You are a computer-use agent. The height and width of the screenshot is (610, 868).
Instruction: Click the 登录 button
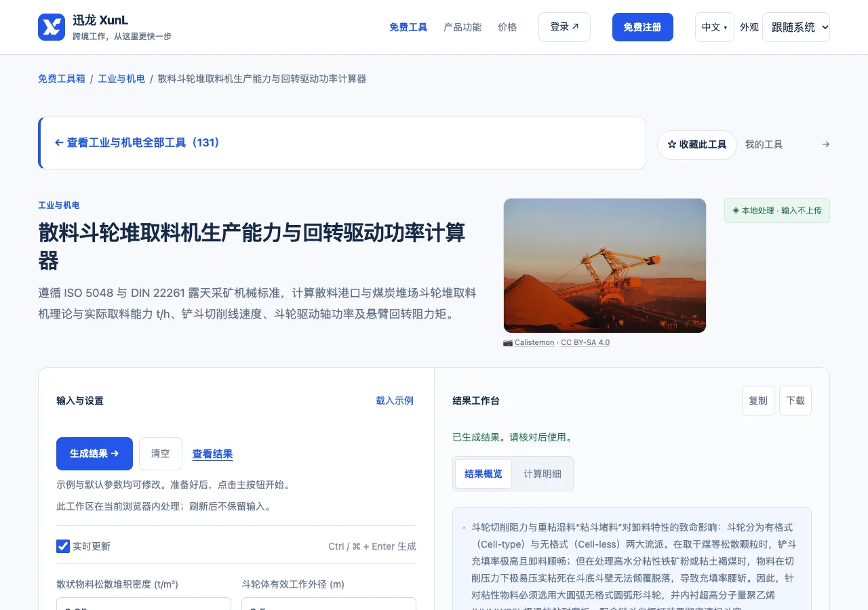[564, 27]
